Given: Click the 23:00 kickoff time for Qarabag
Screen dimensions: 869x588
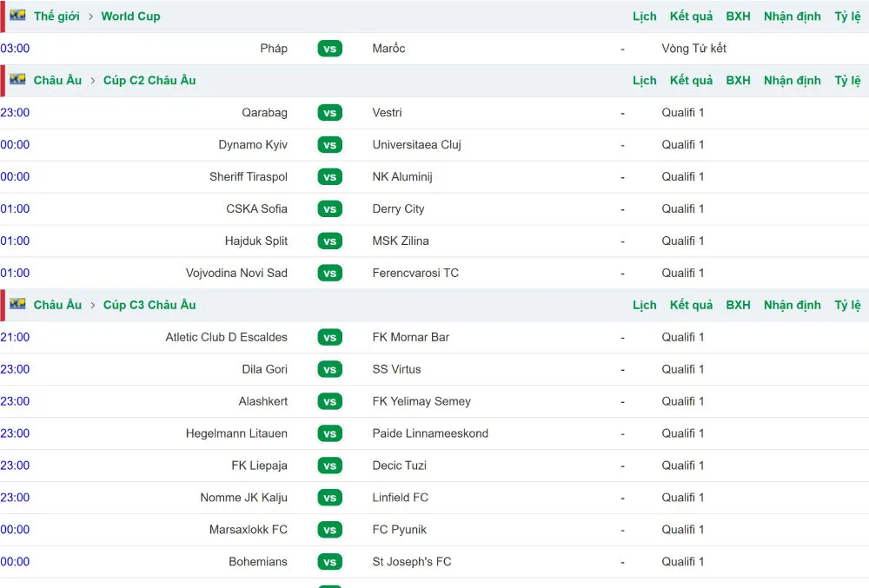Looking at the screenshot, I should coord(15,113).
